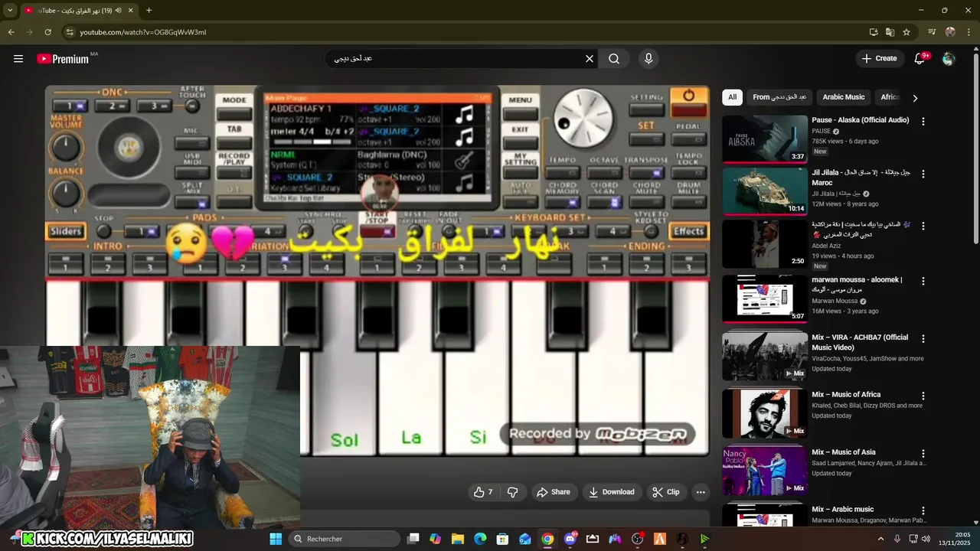
Task: Open Copilot from taskbar
Action: point(436,539)
